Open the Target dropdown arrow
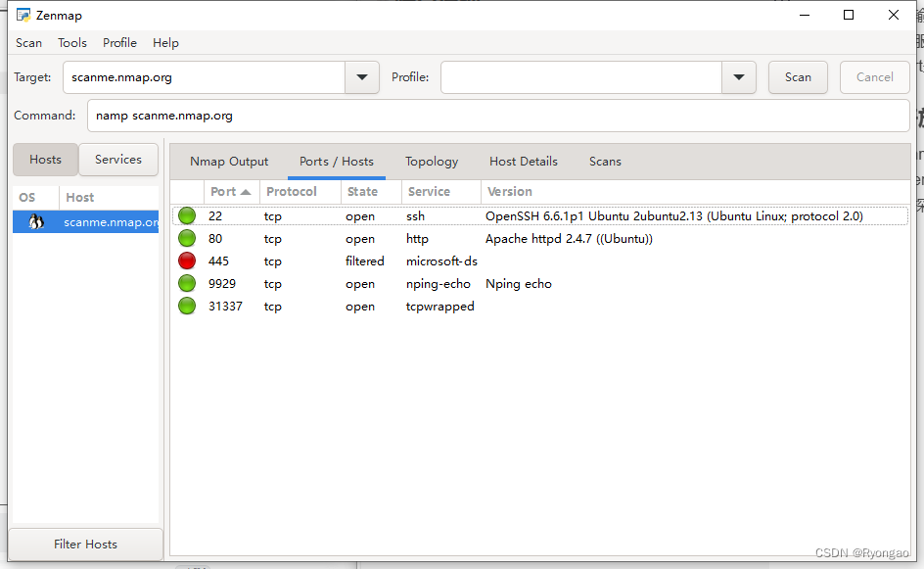 coord(362,77)
